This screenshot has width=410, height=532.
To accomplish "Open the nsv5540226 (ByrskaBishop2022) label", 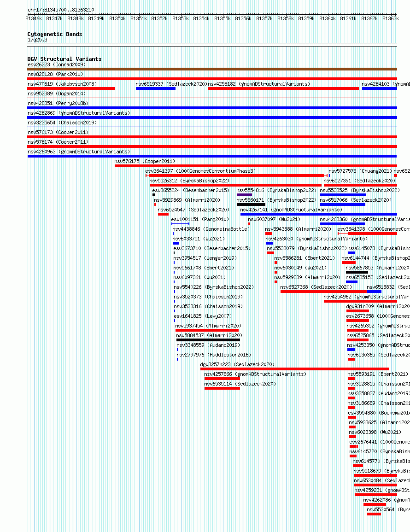I will [214, 287].
